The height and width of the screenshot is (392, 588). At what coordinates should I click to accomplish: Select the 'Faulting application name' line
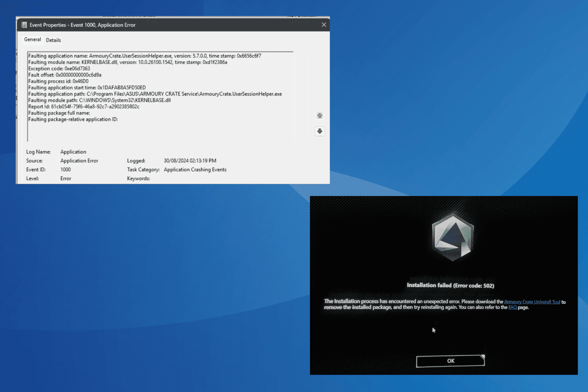tap(145, 56)
